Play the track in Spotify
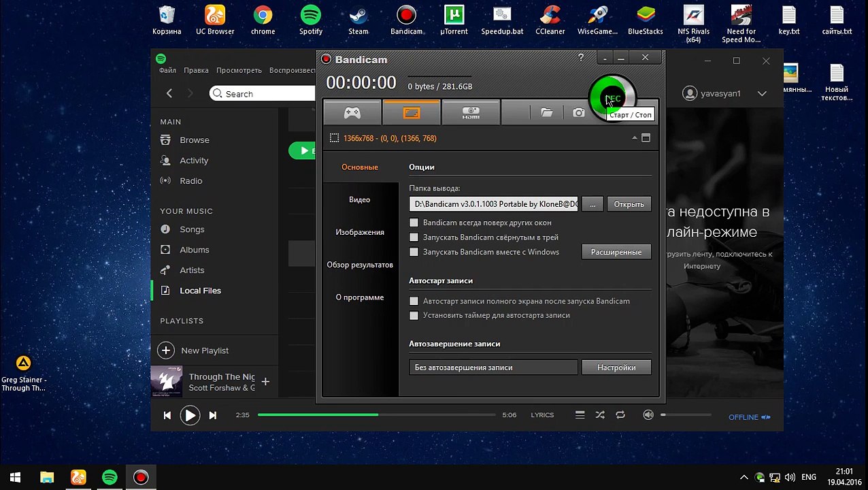The height and width of the screenshot is (490, 868). tap(190, 415)
